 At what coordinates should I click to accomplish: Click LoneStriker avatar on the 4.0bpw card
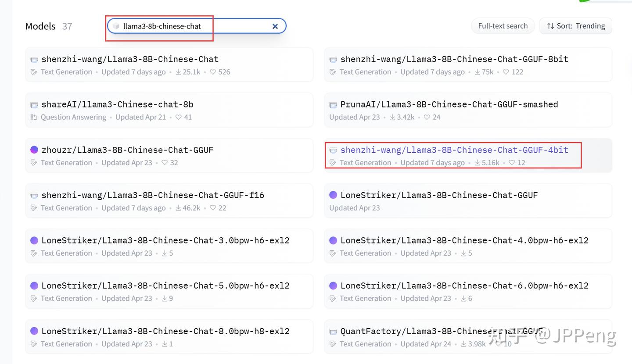[x=333, y=240]
